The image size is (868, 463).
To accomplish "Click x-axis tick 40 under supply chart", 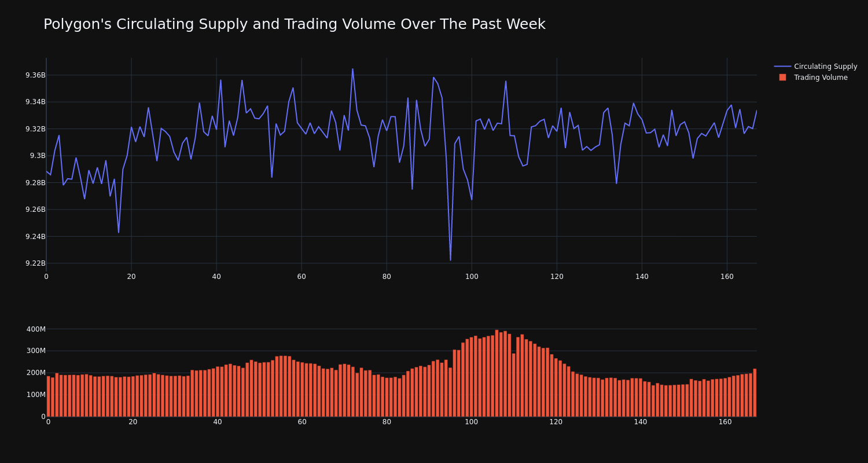I will [x=216, y=277].
